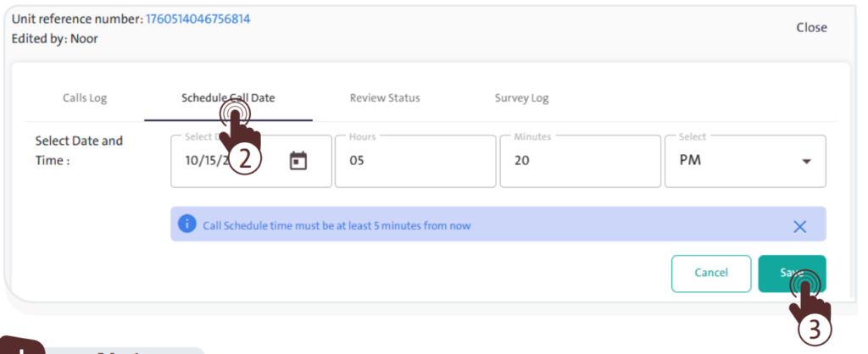
Task: Click the Cancel button
Action: 710,273
